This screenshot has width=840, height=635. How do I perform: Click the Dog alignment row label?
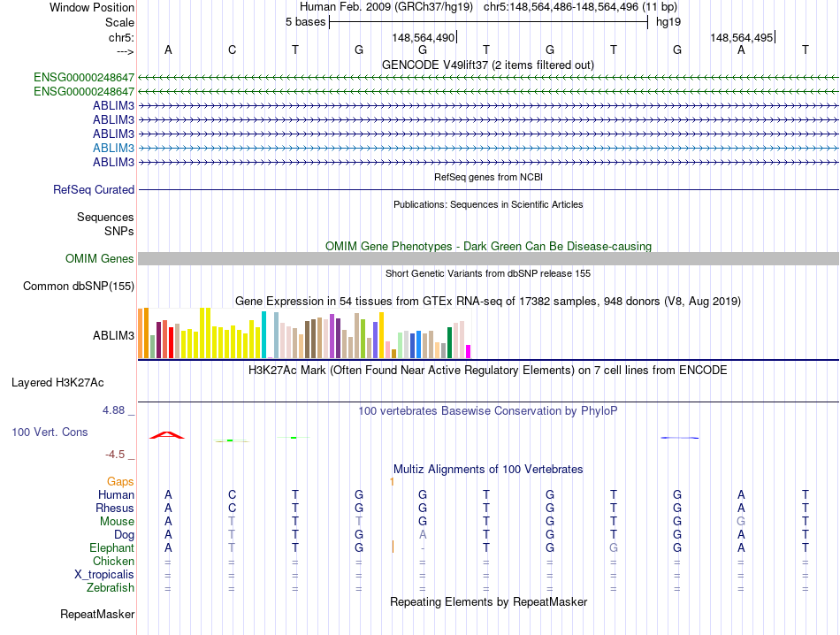point(124,535)
